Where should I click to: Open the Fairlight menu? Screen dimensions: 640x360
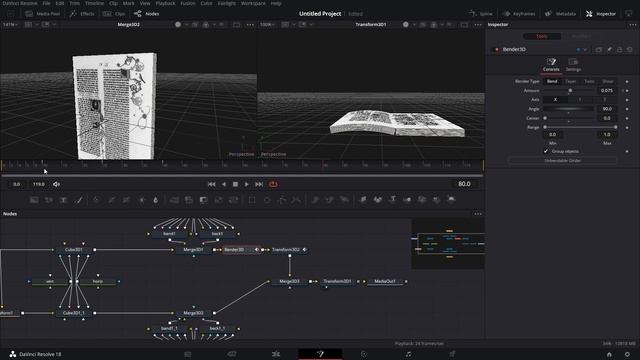tap(227, 3)
